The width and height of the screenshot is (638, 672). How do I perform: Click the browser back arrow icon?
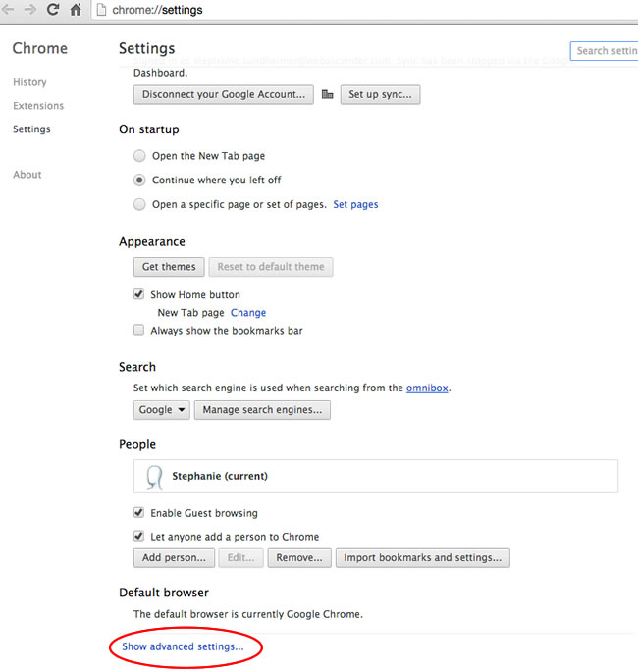9,10
